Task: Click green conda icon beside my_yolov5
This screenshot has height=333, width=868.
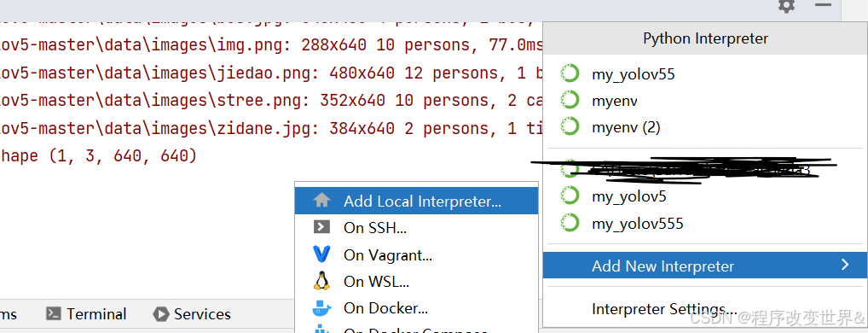Action: coord(570,196)
